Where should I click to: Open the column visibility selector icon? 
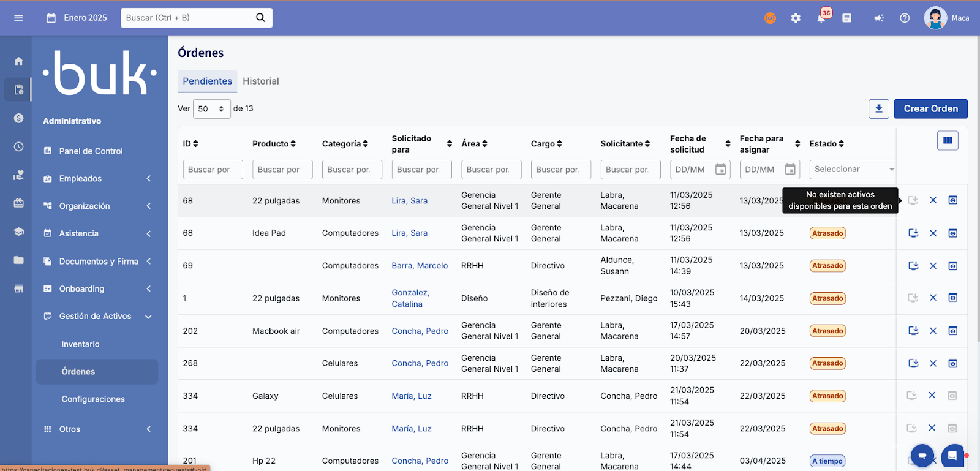click(948, 141)
